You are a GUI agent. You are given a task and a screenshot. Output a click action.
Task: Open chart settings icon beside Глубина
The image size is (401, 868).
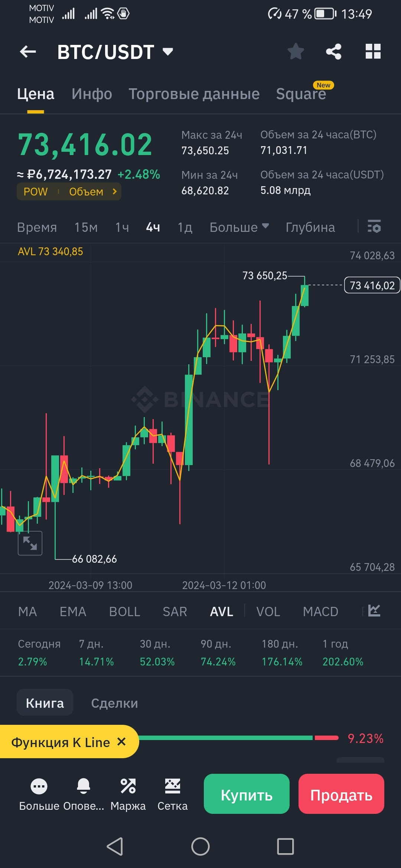(374, 226)
